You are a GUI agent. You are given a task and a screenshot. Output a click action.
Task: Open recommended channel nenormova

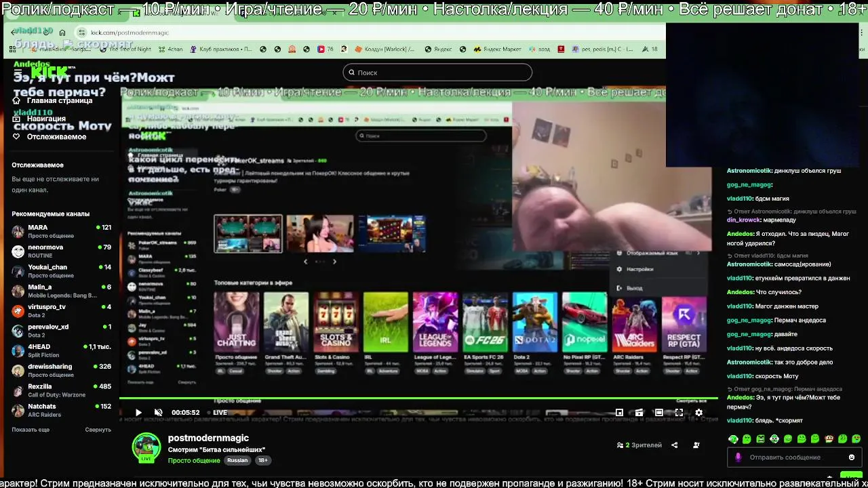(x=61, y=251)
